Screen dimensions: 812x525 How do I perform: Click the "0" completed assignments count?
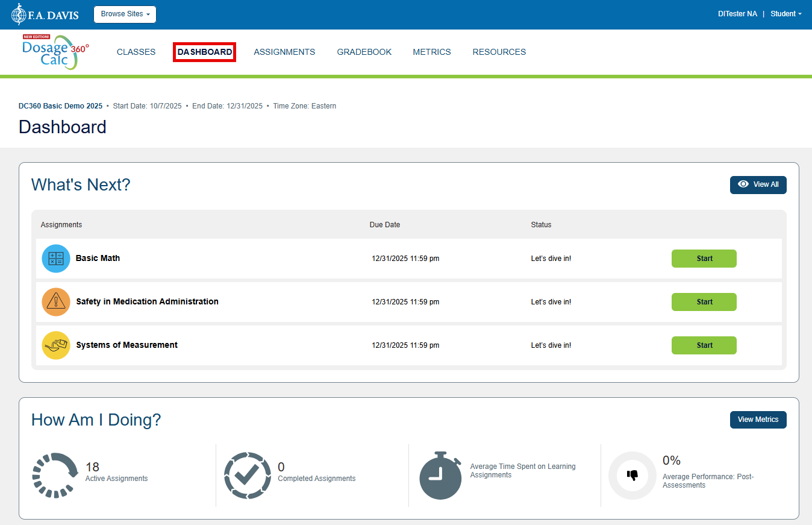point(281,467)
